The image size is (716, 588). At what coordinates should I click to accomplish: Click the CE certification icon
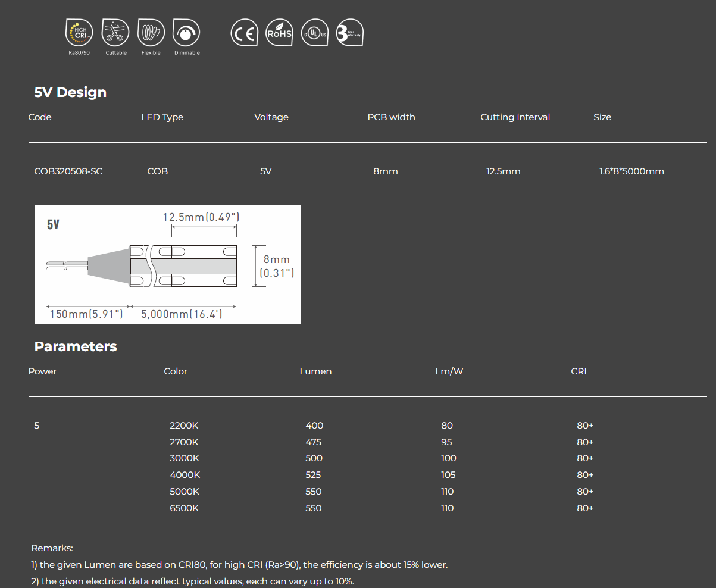(x=244, y=32)
